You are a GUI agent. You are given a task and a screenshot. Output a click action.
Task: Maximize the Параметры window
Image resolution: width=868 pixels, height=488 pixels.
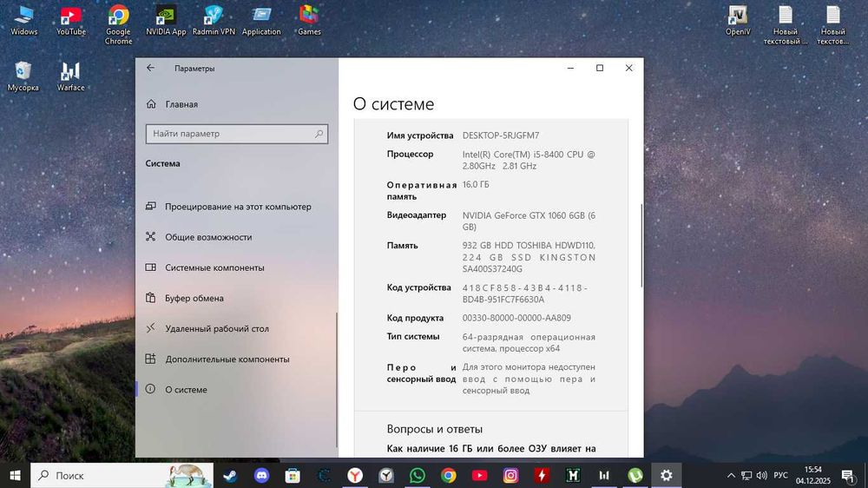[x=600, y=68]
